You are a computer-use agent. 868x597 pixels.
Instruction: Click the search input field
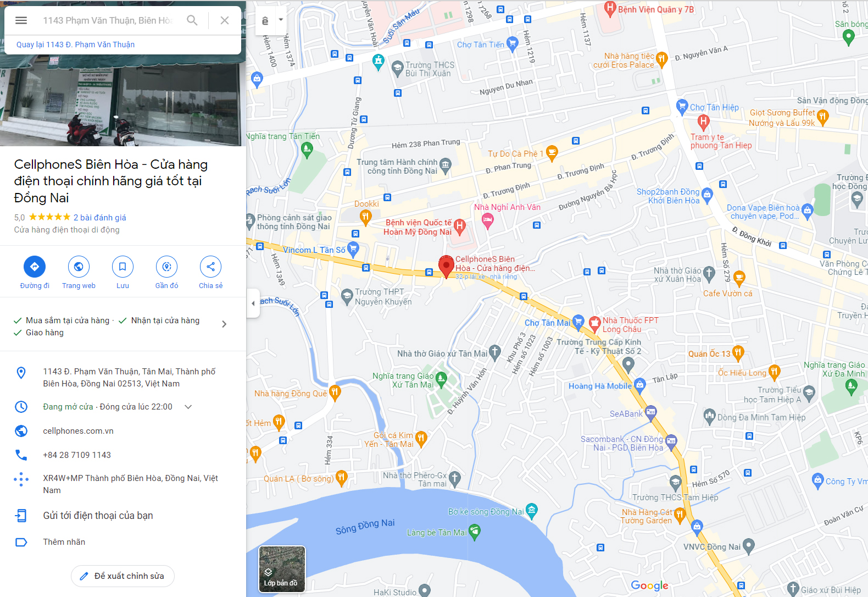[108, 20]
